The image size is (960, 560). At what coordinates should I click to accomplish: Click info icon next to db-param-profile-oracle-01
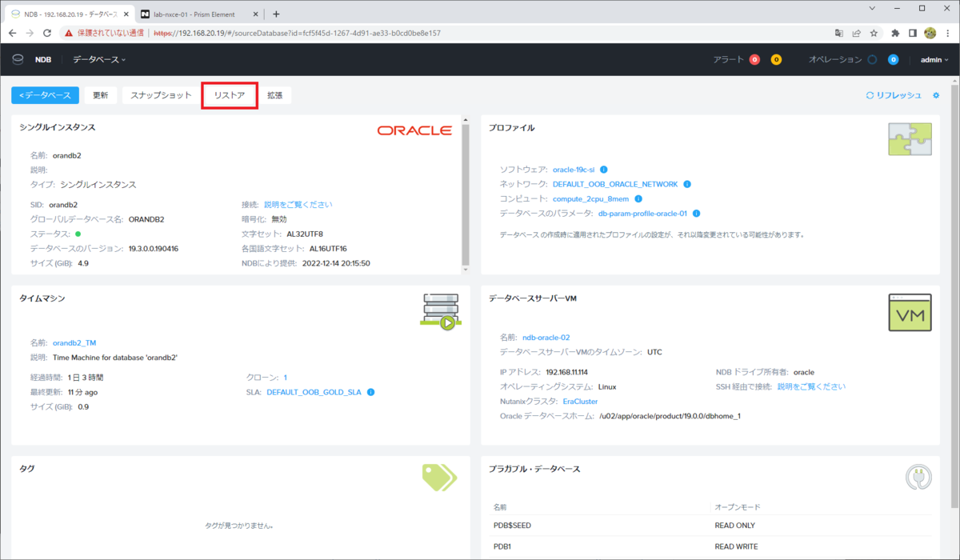(697, 214)
